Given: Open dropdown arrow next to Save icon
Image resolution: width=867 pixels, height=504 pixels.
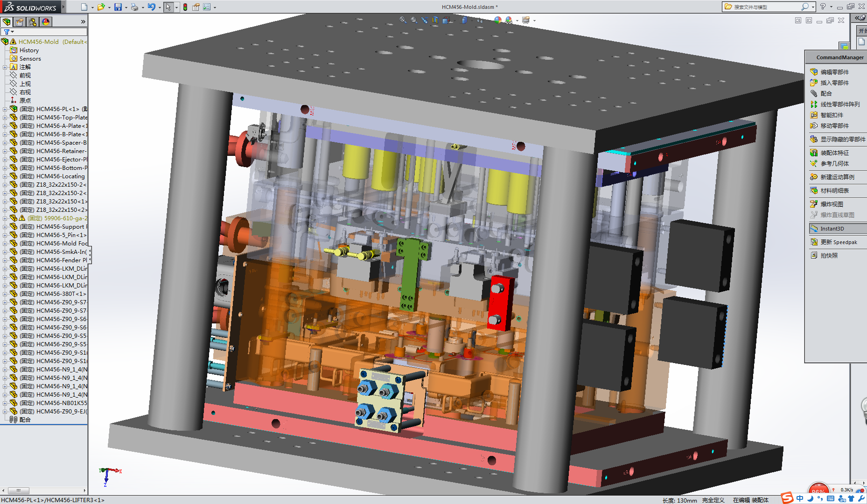Looking at the screenshot, I should tap(126, 7).
